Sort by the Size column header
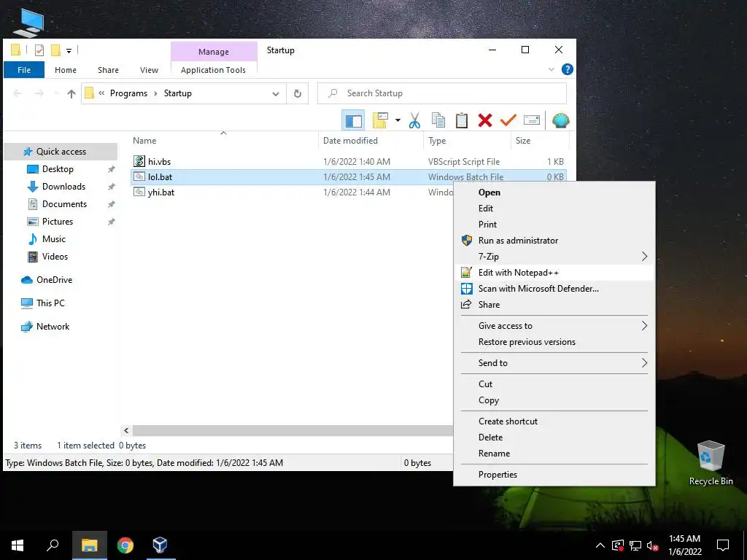Screen dimensions: 747x560 (540, 141)
